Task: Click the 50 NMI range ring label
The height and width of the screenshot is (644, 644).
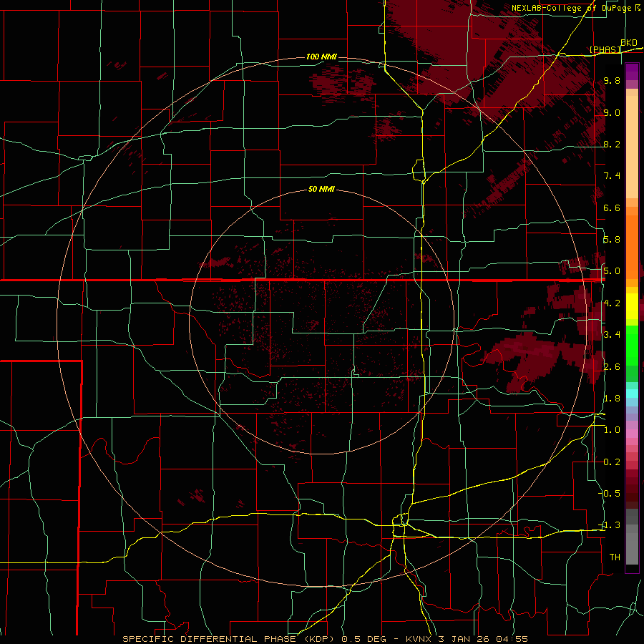Action: (x=321, y=190)
